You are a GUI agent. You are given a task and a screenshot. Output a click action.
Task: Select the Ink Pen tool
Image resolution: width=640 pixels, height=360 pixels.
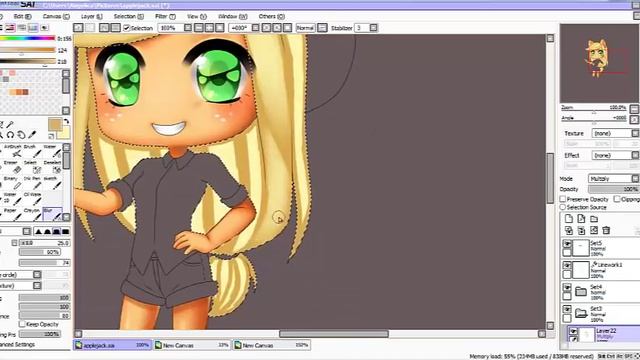pos(33,183)
